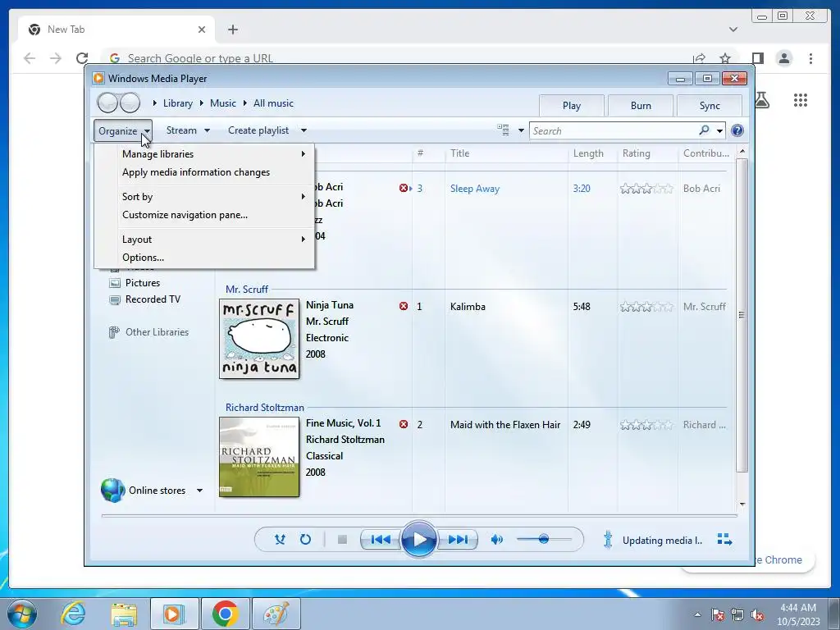Viewport: 840px width, 630px height.
Task: Adjust the volume slider
Action: (544, 539)
